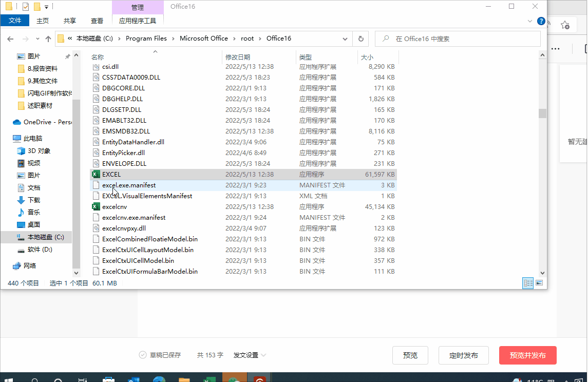Select excelcnvpxy.dll file
The image size is (588, 382).
pyautogui.click(x=243, y=228)
